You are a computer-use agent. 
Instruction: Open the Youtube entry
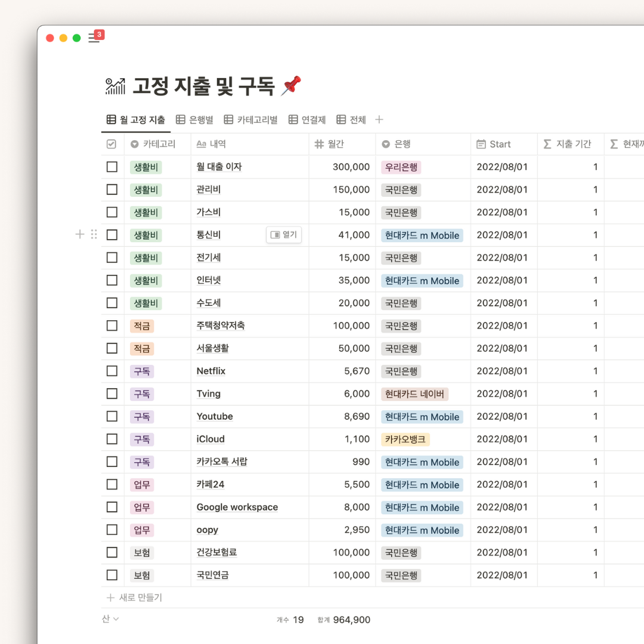[215, 416]
